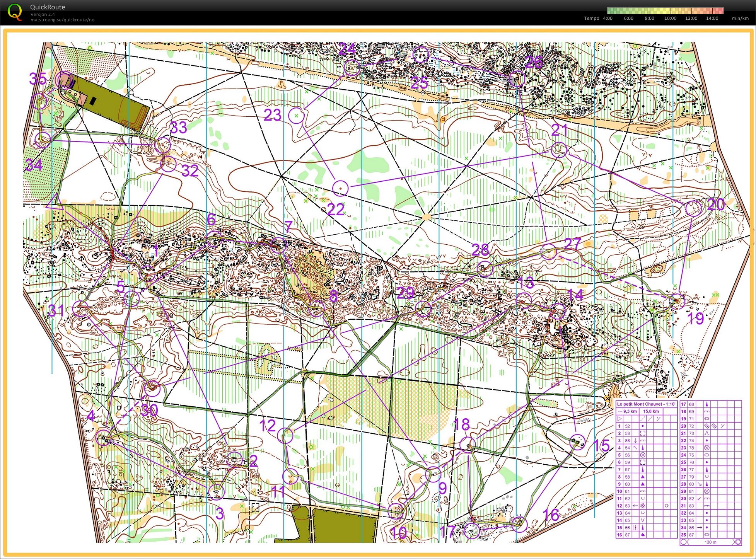Click control circle 27

tap(549, 252)
